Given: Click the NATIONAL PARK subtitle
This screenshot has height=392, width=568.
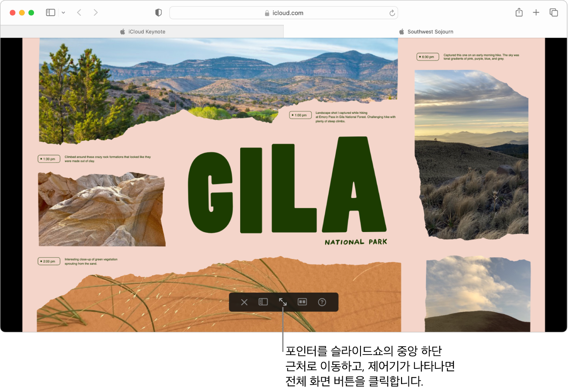Looking at the screenshot, I should [x=356, y=242].
